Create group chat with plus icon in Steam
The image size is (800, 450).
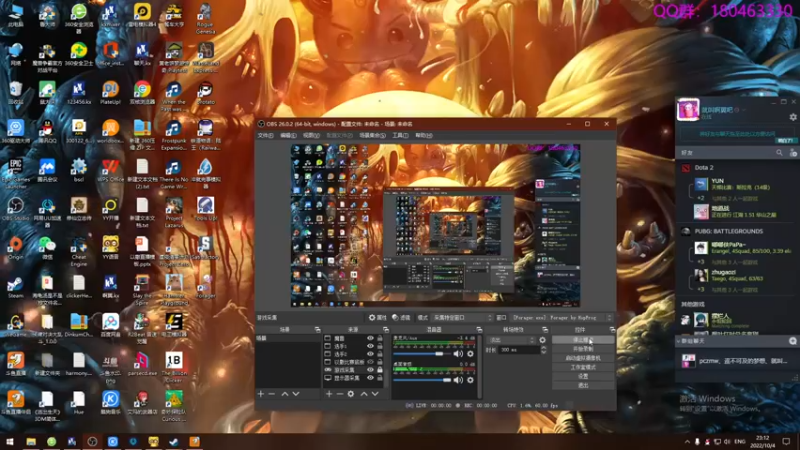click(793, 341)
